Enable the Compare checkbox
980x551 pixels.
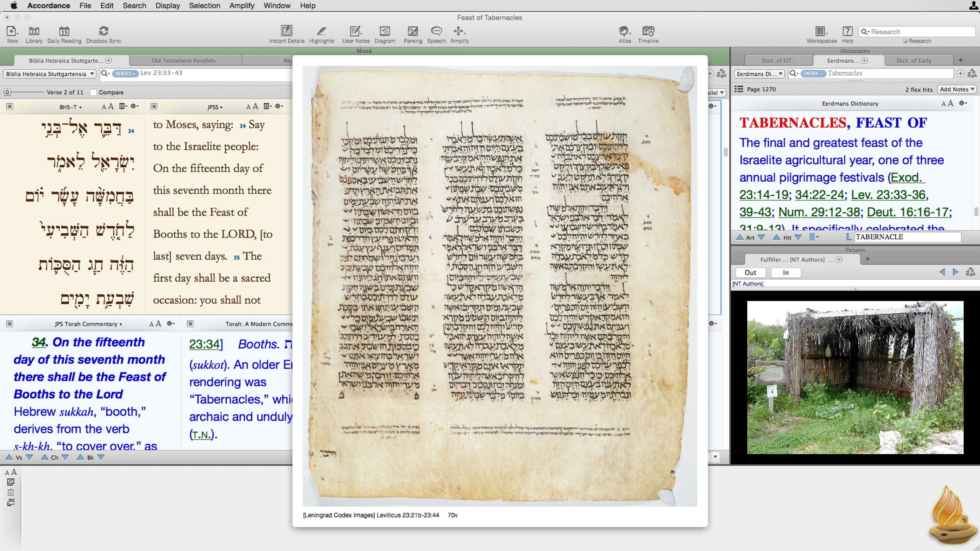[94, 92]
